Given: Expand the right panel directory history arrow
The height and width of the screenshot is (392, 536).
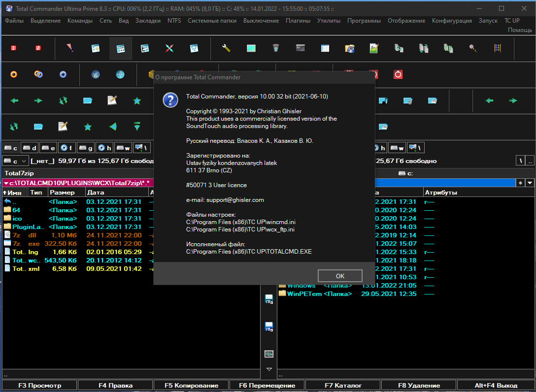Looking at the screenshot, I should click(x=530, y=183).
